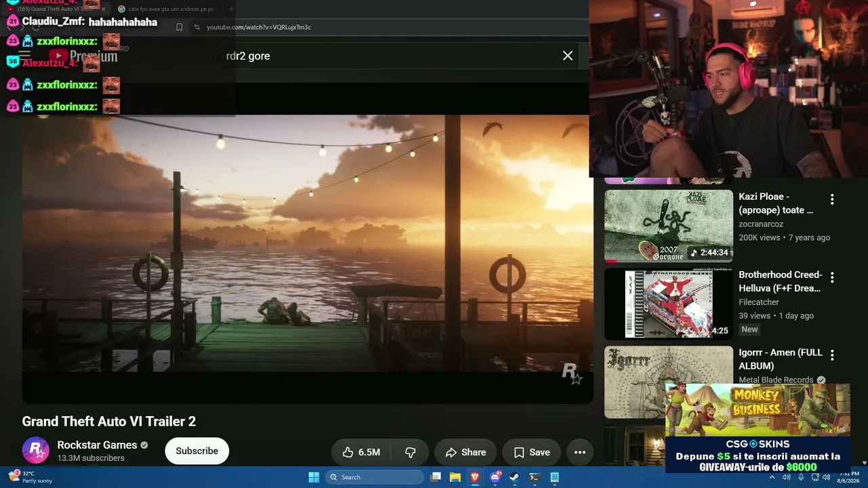Like the GTA VI Trailer 2 video
This screenshot has height=488, width=868.
(359, 452)
